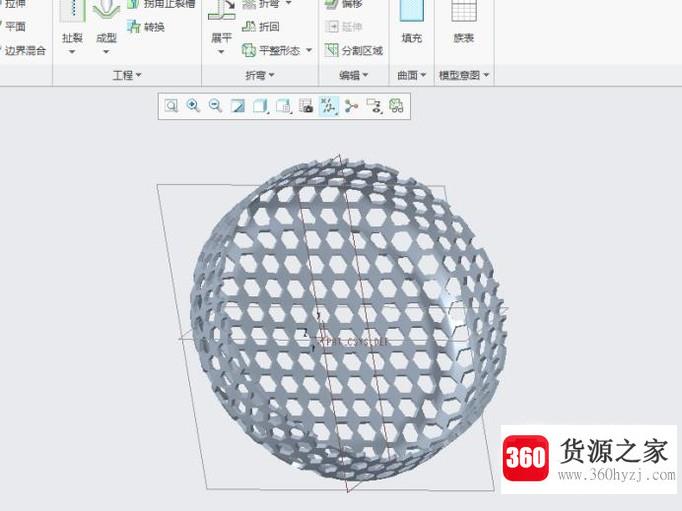Viewport: 682px width, 511px height.
Task: Click the annotation display icon
Action: pyautogui.click(x=351, y=106)
